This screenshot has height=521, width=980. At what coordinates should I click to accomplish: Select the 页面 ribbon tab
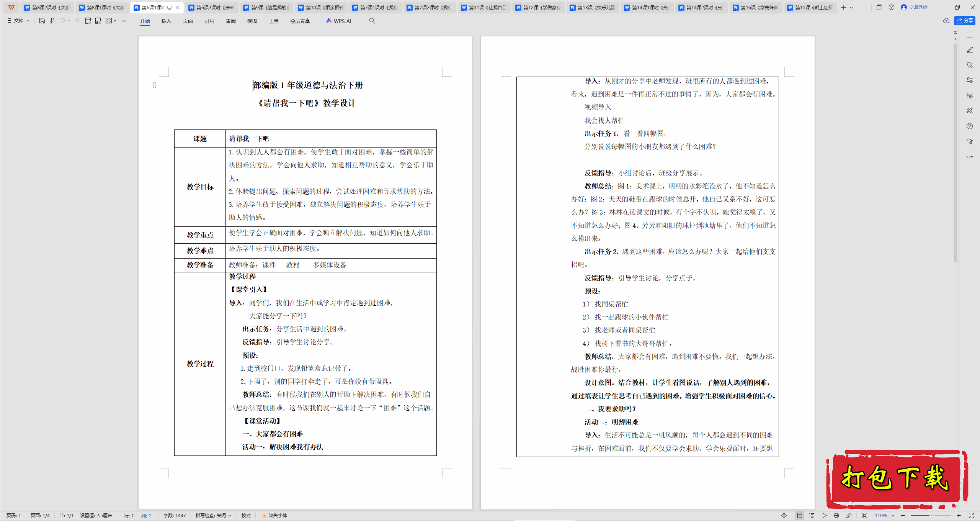coord(188,21)
